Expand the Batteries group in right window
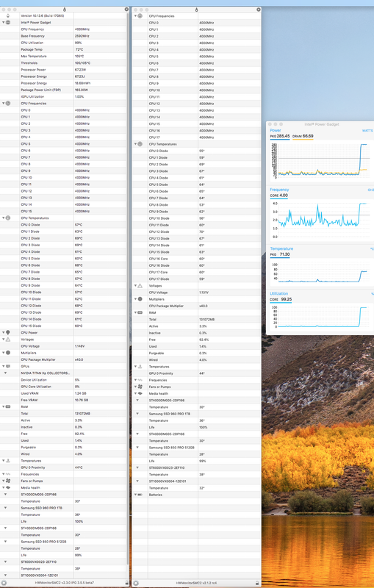374x588 pixels. pos(135,495)
